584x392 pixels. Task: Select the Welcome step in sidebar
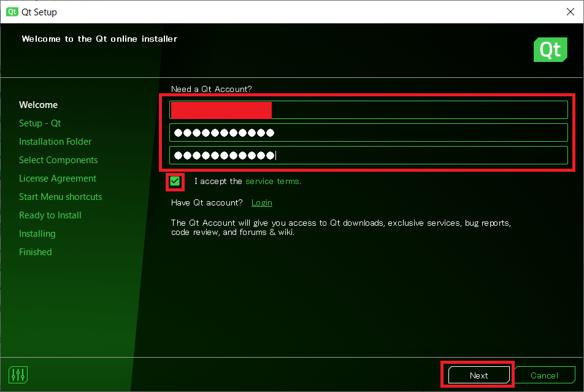pyautogui.click(x=39, y=105)
